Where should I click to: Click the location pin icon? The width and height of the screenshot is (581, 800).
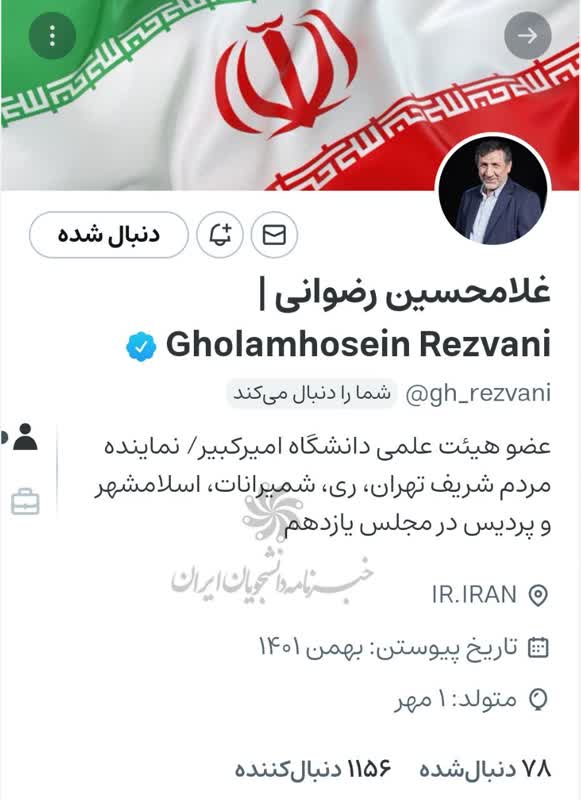[538, 595]
